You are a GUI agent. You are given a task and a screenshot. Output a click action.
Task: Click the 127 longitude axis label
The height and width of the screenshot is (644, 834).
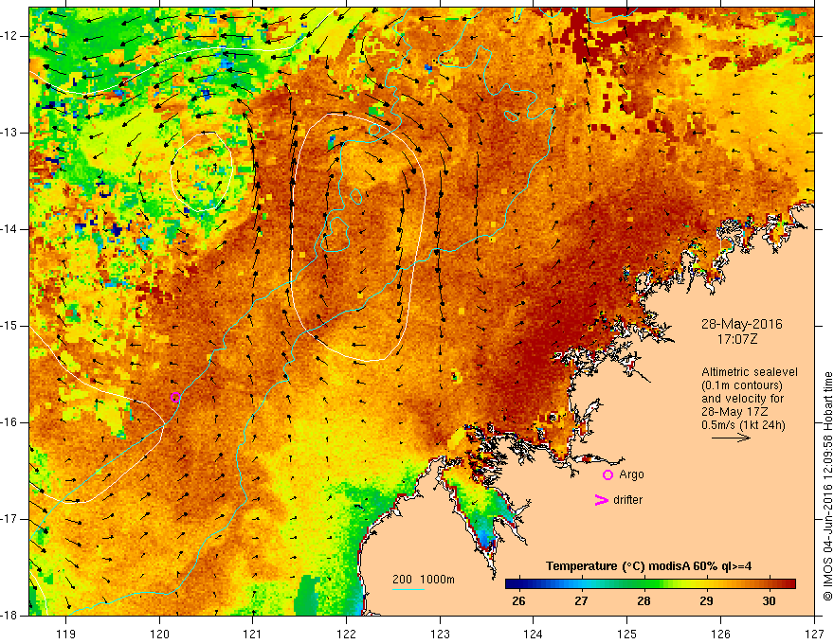click(814, 634)
